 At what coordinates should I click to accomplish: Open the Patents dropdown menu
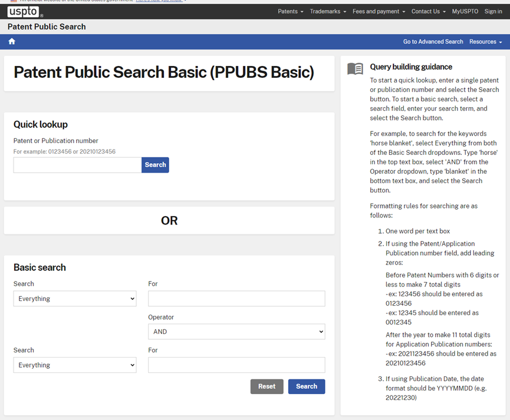pos(290,12)
